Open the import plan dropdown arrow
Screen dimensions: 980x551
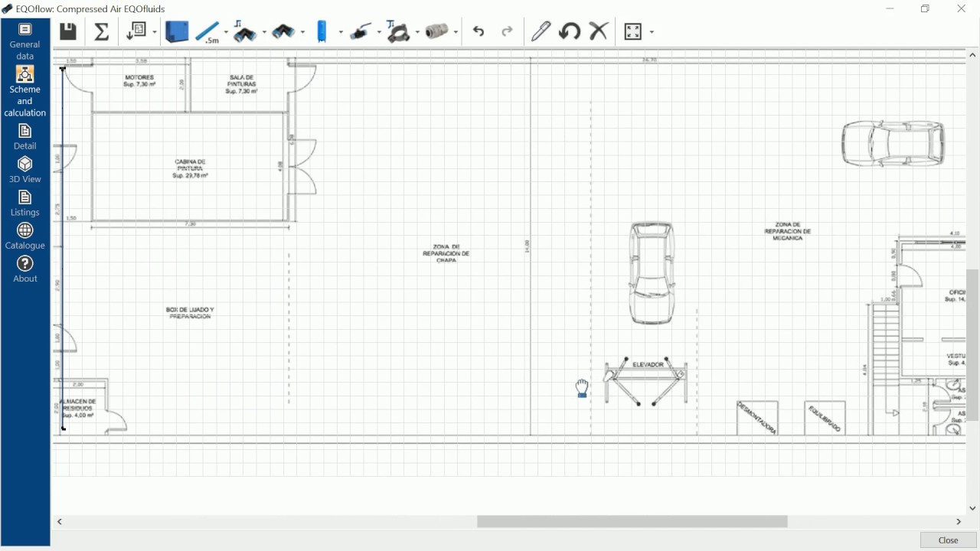coord(155,32)
